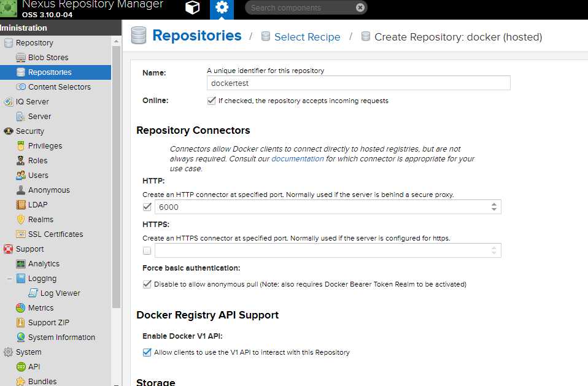Image resolution: width=588 pixels, height=386 pixels.
Task: Open the connectors documentation link
Action: click(x=297, y=159)
